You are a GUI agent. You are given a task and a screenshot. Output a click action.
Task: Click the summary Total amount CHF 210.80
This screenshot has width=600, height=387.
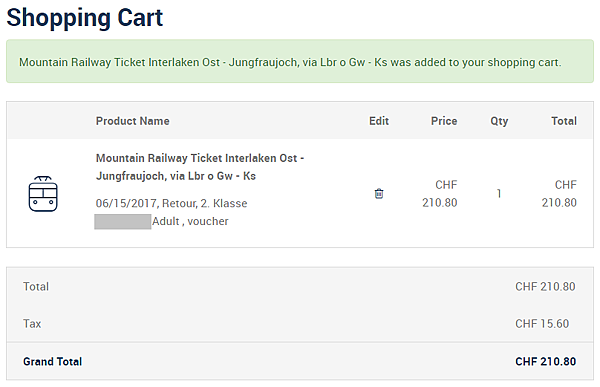[x=545, y=287]
